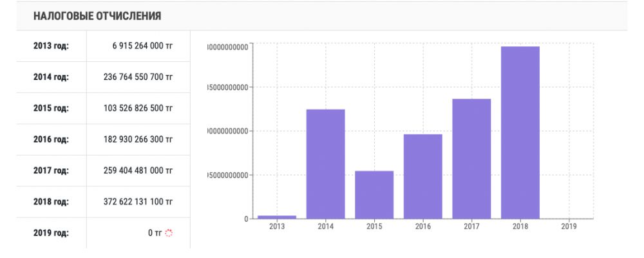Select the 2016 label on the x-axis
Image resolution: width=644 pixels, height=258 pixels.
[423, 226]
